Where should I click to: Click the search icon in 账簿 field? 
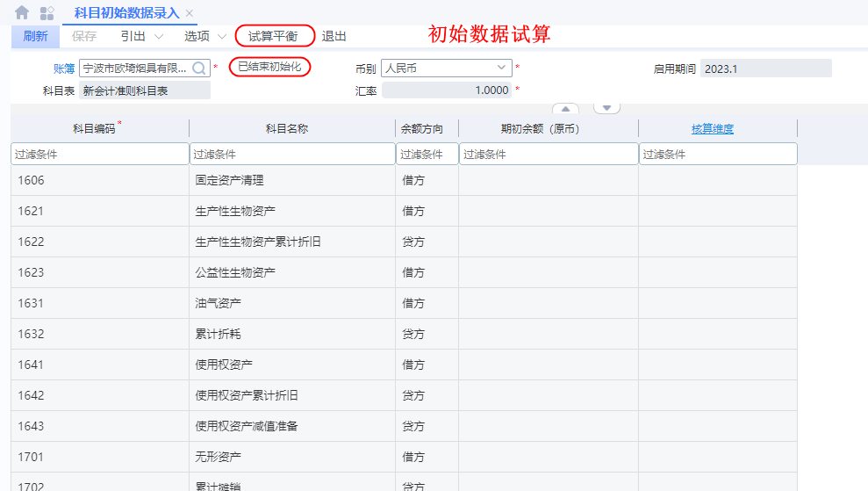point(199,69)
